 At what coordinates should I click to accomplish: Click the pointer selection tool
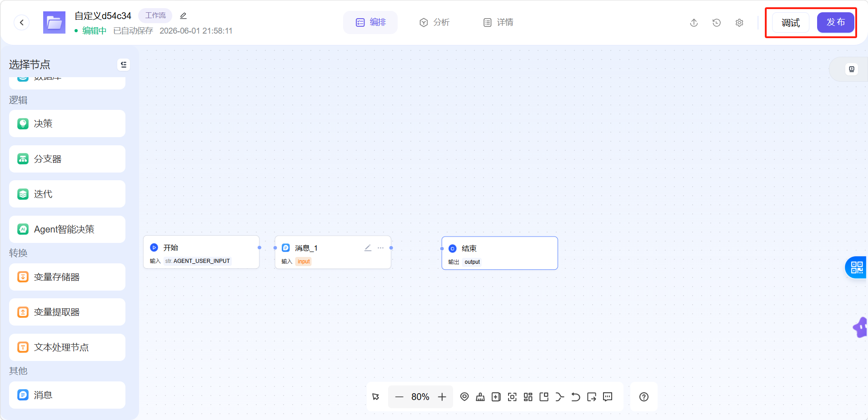coord(376,397)
